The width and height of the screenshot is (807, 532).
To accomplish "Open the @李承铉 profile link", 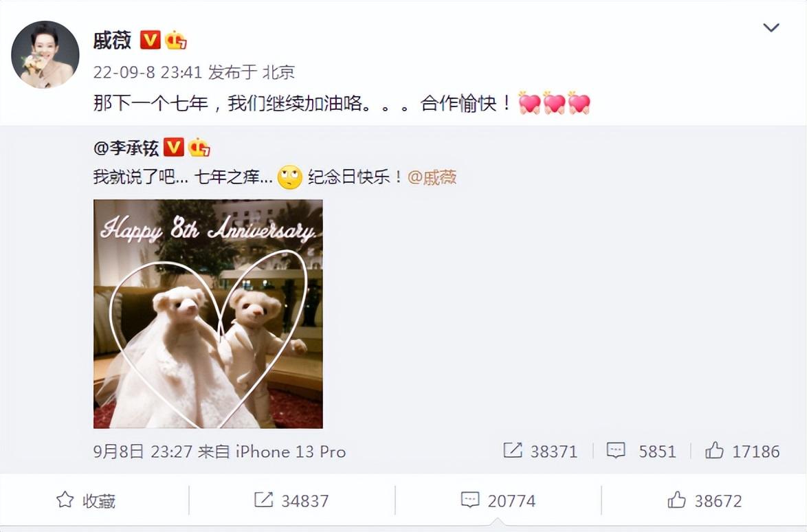I will click(x=126, y=148).
